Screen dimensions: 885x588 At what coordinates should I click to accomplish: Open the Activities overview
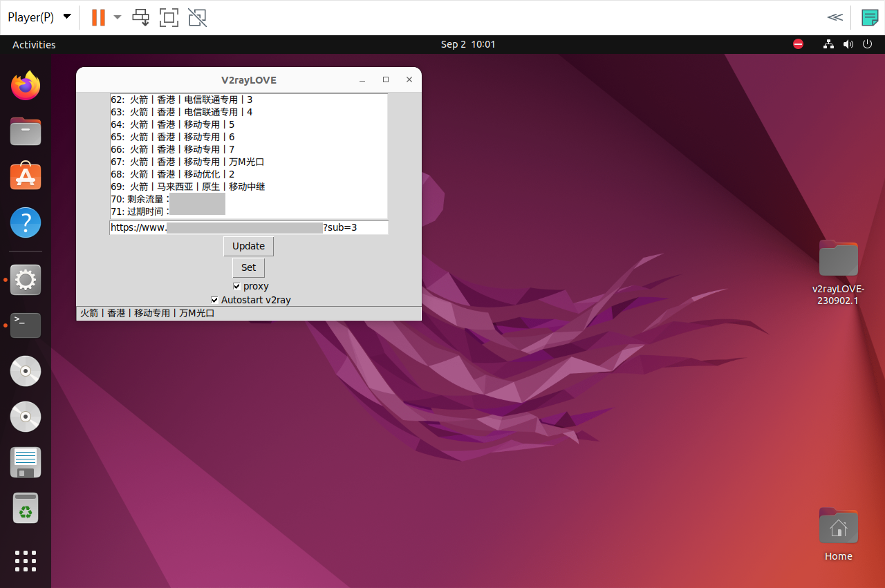tap(33, 44)
